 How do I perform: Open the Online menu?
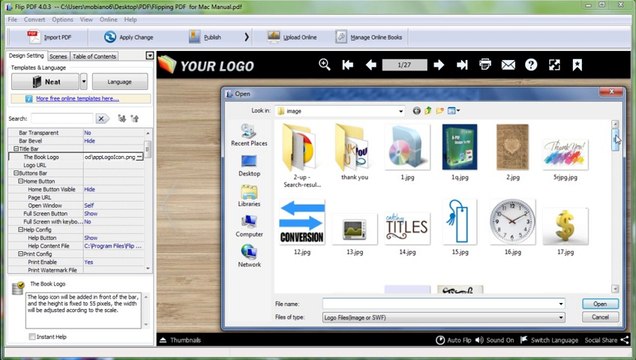pos(108,19)
